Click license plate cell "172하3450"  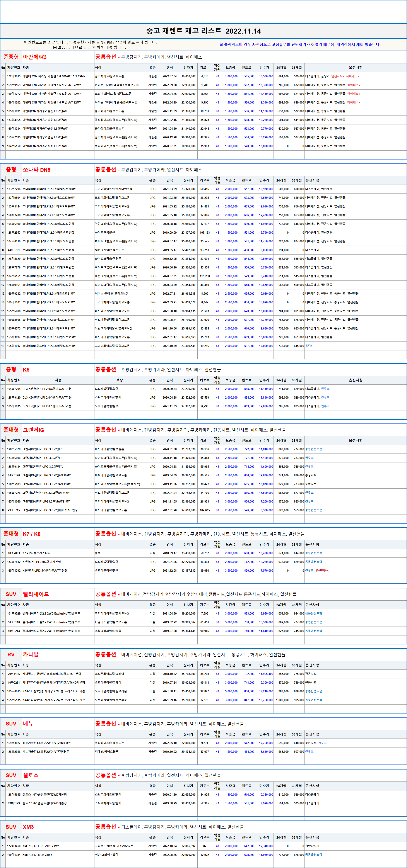[14, 846]
